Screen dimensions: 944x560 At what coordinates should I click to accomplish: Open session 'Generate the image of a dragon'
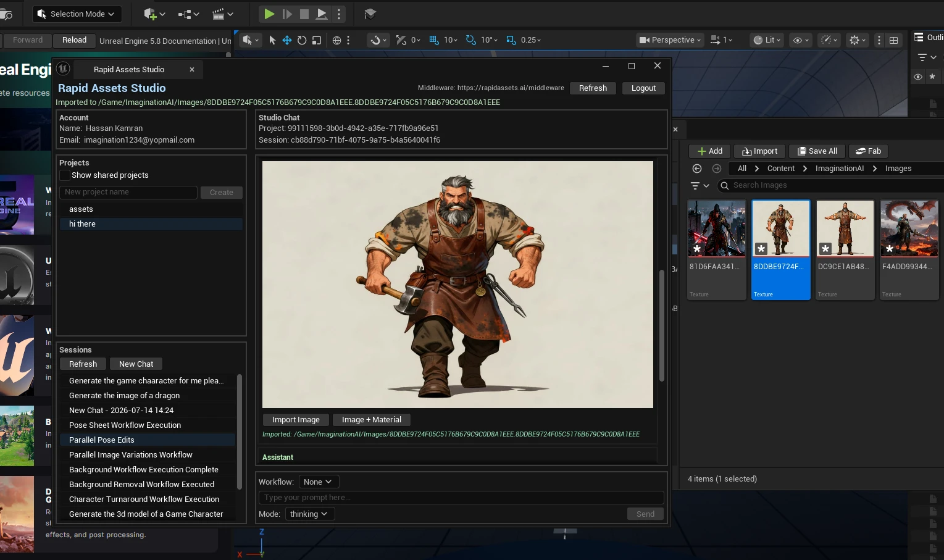[x=148, y=396]
